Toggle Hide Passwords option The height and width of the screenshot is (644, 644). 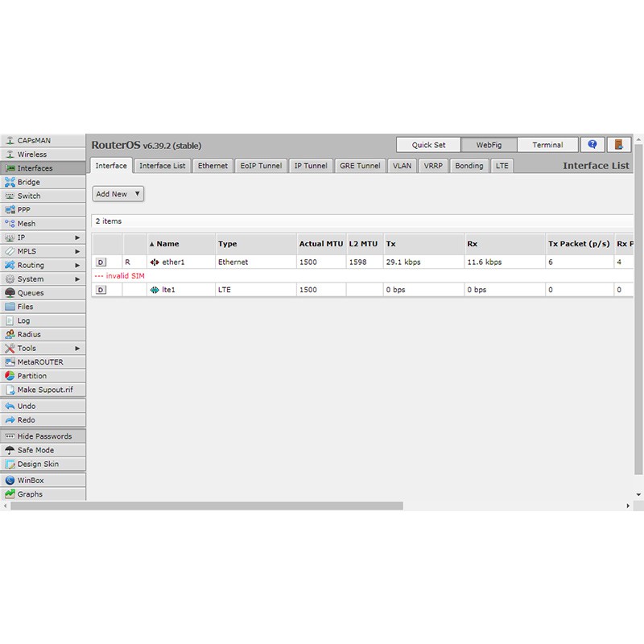click(x=44, y=436)
